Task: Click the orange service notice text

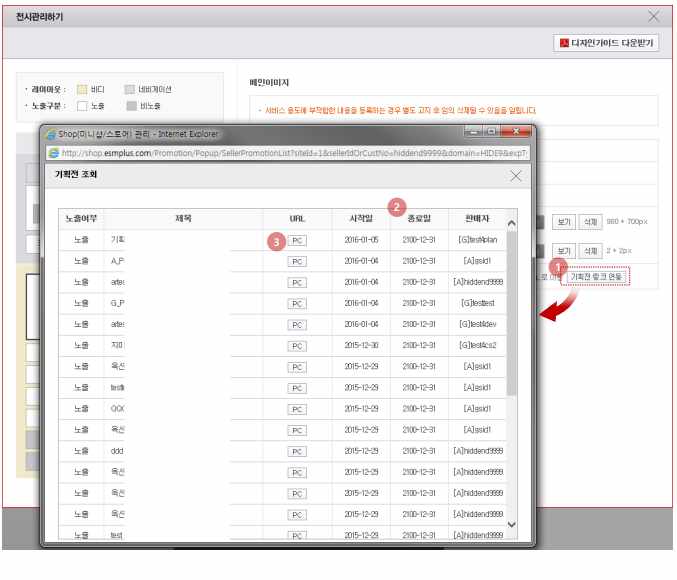Action: [x=400, y=111]
